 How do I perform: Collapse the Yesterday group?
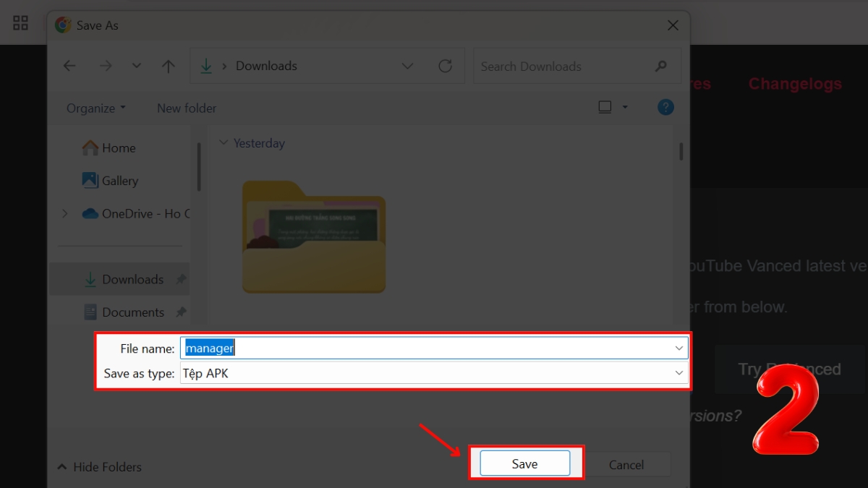(x=223, y=143)
